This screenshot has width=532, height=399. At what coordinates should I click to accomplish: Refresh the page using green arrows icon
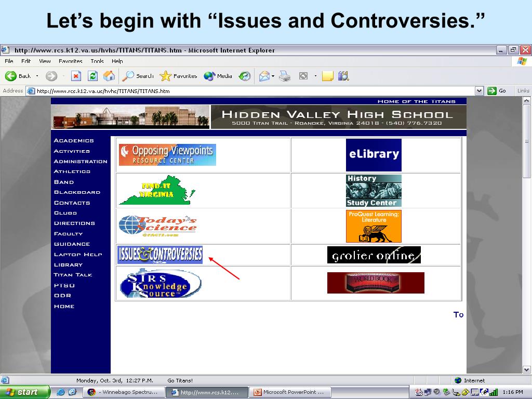pyautogui.click(x=92, y=76)
